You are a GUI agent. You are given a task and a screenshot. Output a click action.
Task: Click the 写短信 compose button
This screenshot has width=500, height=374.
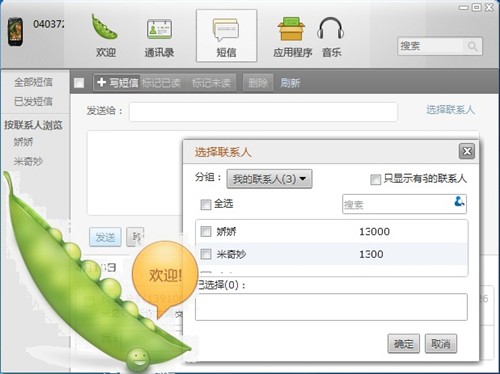click(117, 82)
